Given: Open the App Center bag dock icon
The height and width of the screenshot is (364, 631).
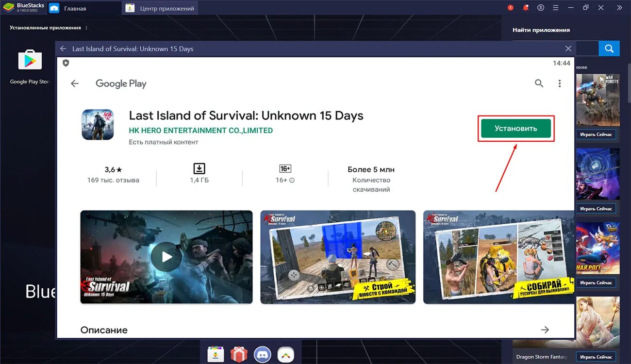Looking at the screenshot, I should point(215,355).
